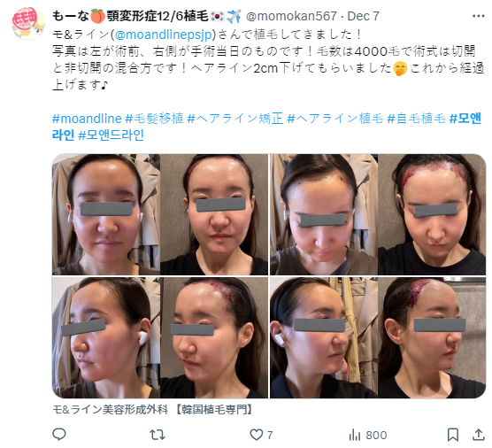
Task: Repost this tweet with the retweet icon
Action: [158, 435]
